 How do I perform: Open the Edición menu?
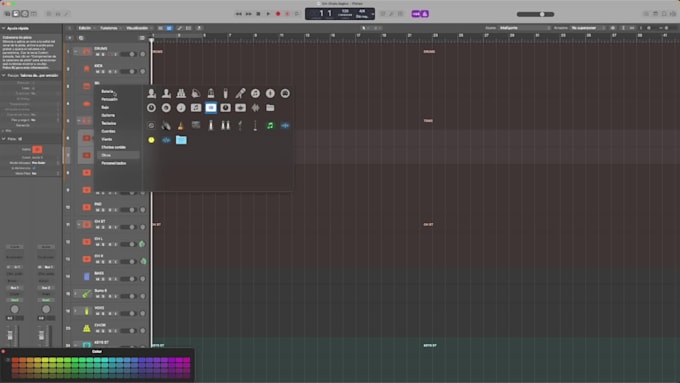[x=86, y=28]
